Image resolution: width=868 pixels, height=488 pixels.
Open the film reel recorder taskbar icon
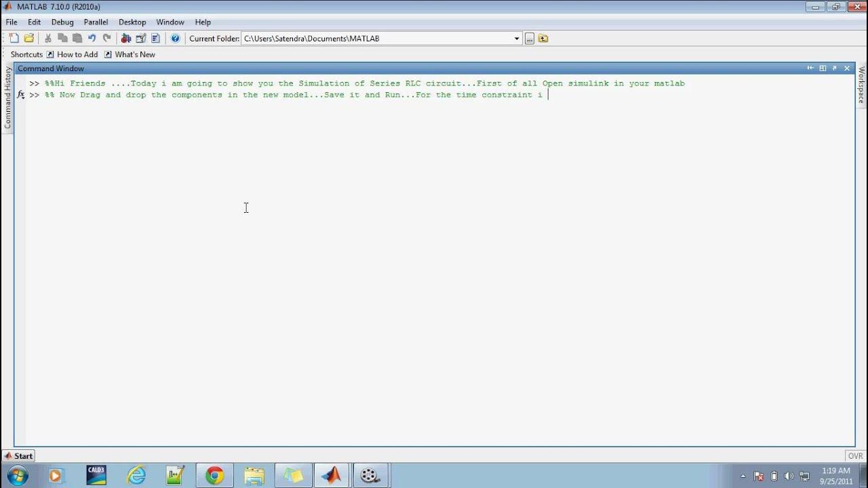click(370, 475)
